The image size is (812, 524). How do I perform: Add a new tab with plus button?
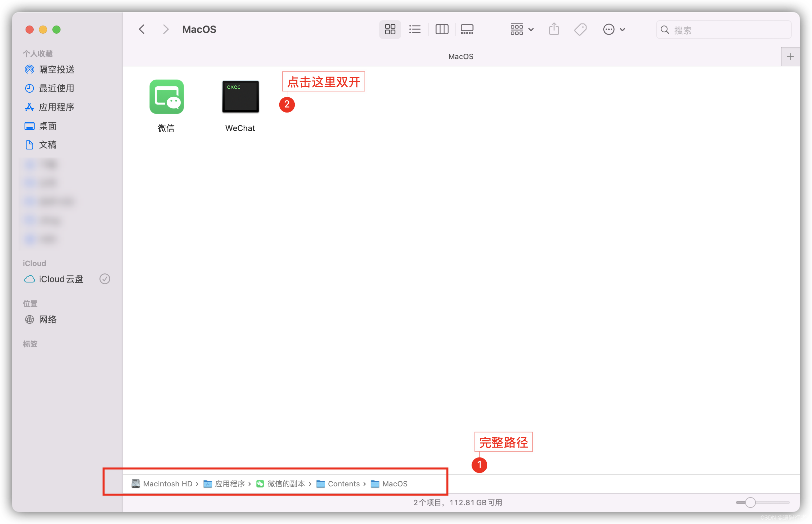click(790, 56)
